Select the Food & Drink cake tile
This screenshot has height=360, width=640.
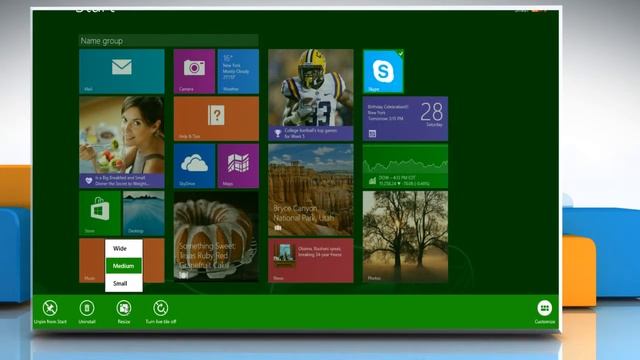216,237
